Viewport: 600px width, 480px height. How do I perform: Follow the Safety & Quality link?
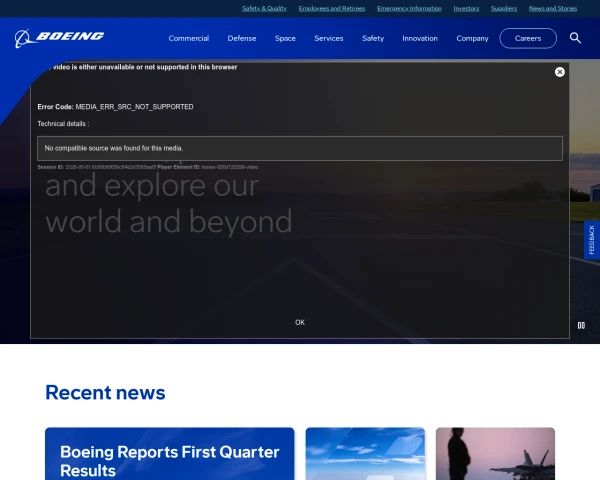click(x=264, y=8)
